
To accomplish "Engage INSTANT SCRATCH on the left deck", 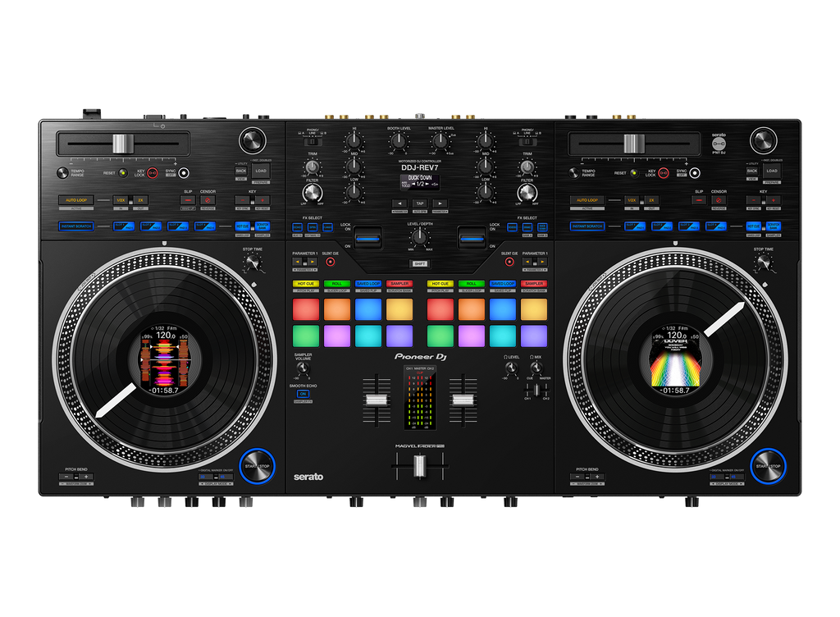I will [76, 226].
